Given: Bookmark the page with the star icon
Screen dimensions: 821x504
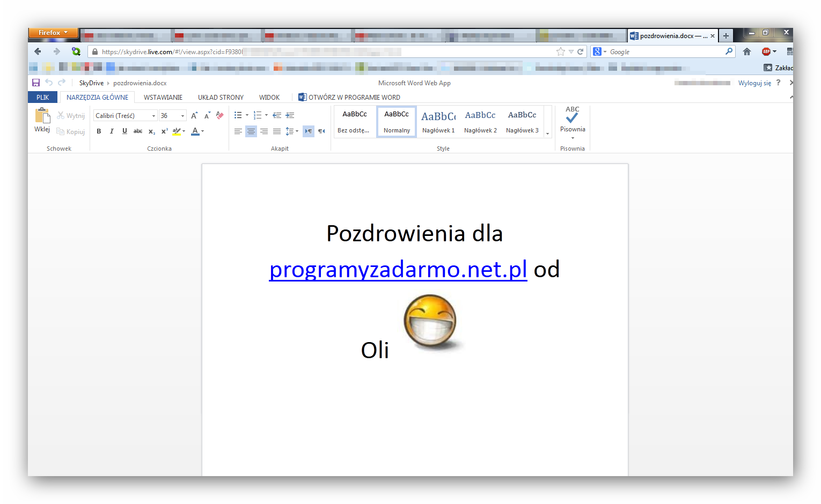Looking at the screenshot, I should (x=561, y=52).
